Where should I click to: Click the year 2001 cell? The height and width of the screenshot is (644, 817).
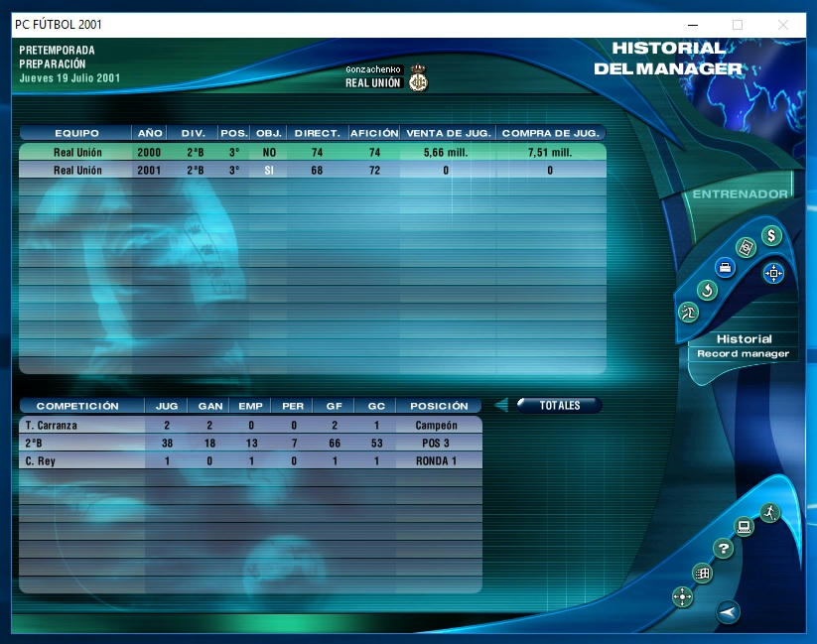[149, 170]
